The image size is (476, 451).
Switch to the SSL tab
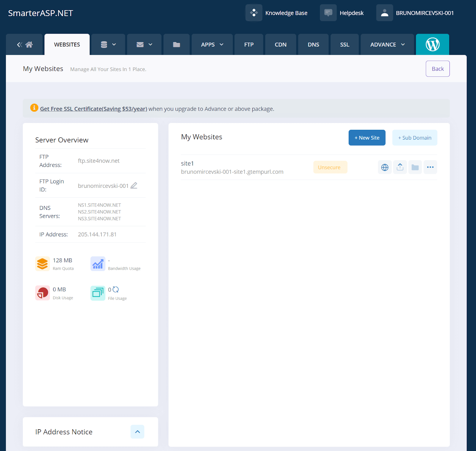point(345,45)
